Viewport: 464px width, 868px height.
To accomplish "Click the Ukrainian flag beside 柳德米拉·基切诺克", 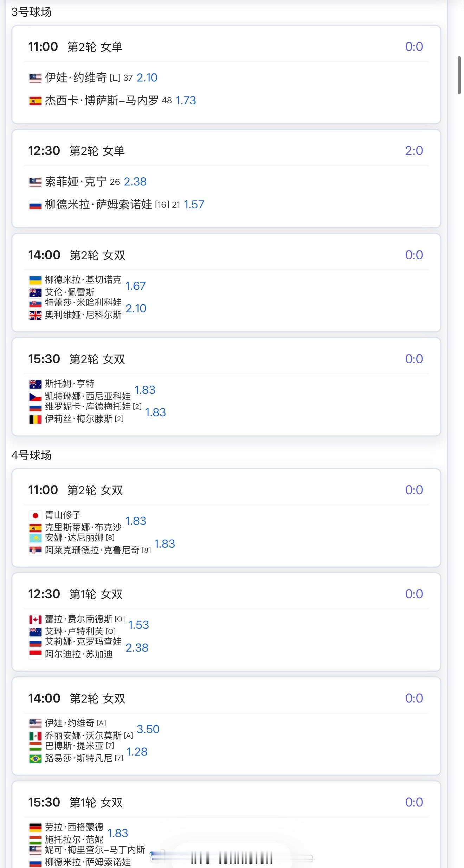I will pos(35,280).
